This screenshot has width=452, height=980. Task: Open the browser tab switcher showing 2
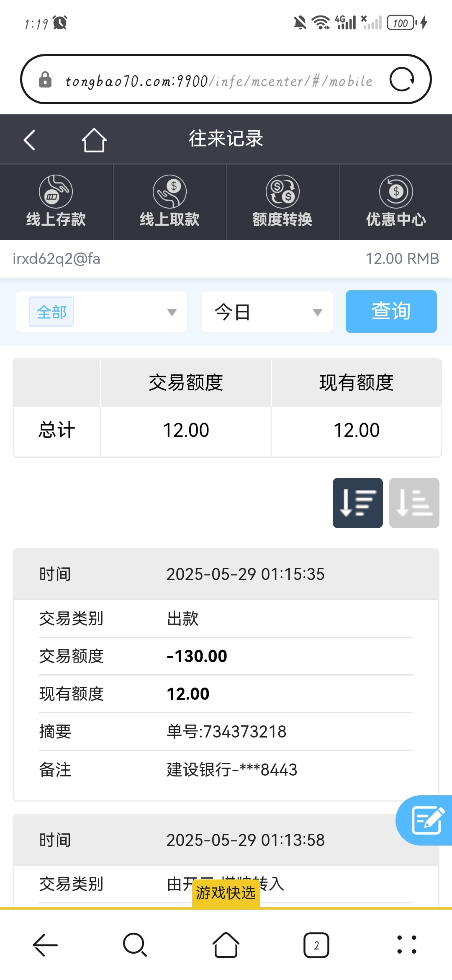(316, 945)
